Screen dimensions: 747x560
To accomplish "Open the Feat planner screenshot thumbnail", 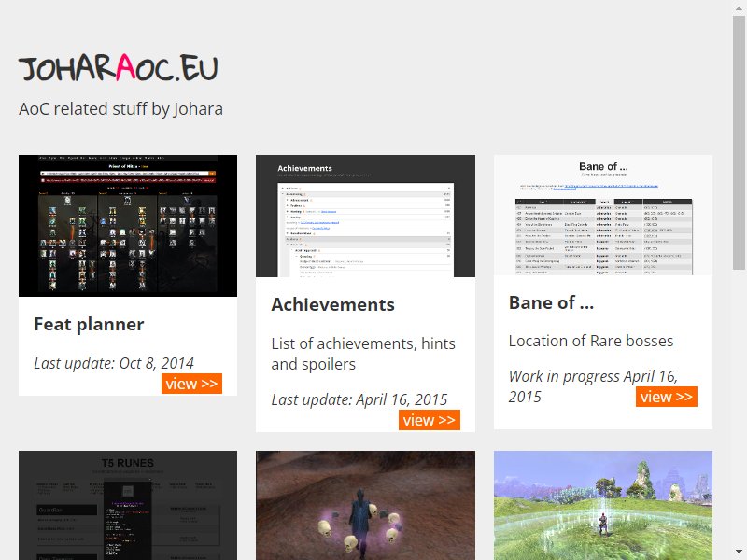I will coord(128,226).
